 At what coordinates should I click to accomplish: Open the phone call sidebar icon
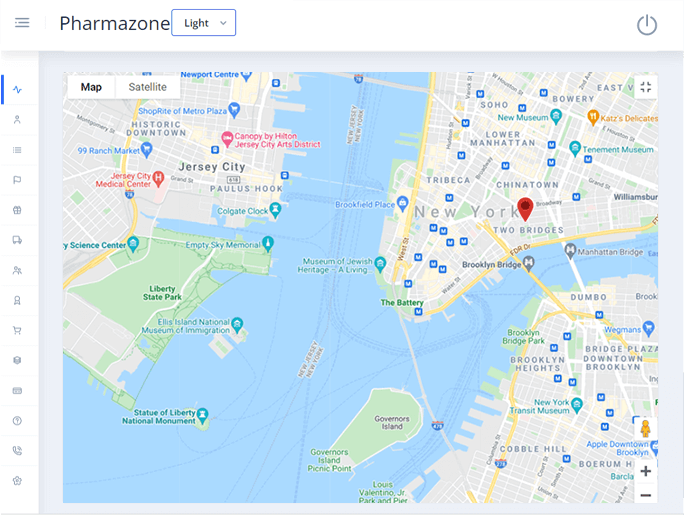pyautogui.click(x=17, y=451)
